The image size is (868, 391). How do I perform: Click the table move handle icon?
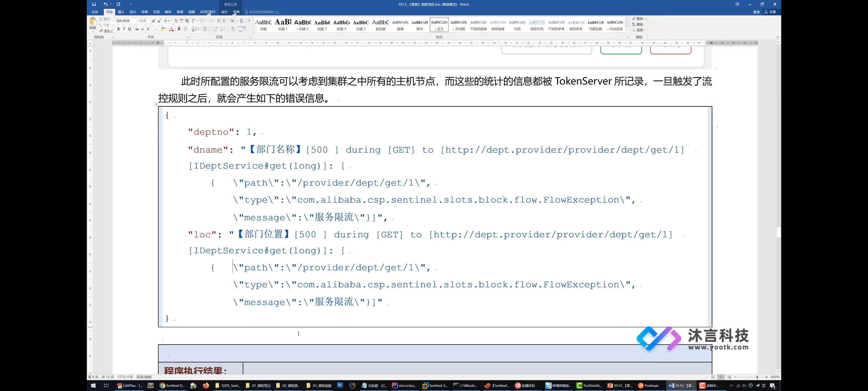tap(156, 104)
